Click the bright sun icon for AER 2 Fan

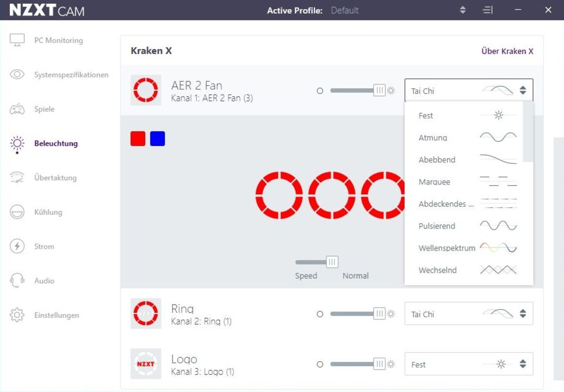click(391, 90)
